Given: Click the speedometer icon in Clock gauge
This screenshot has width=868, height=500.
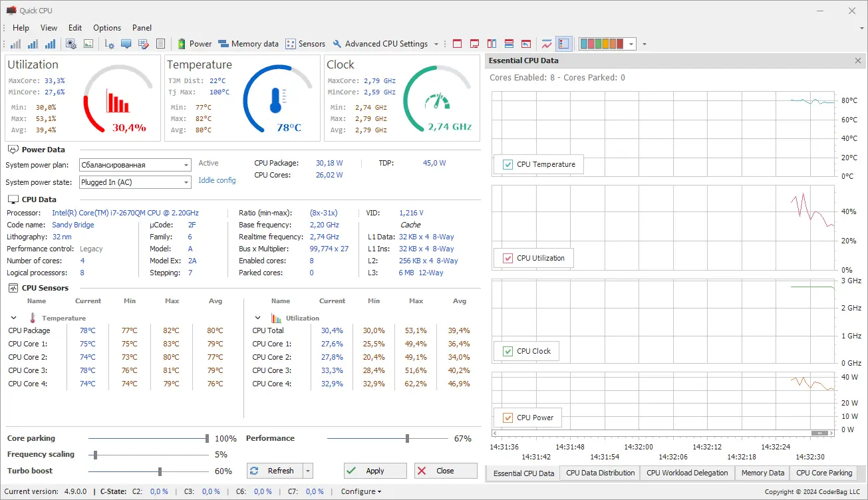Looking at the screenshot, I should tap(437, 101).
